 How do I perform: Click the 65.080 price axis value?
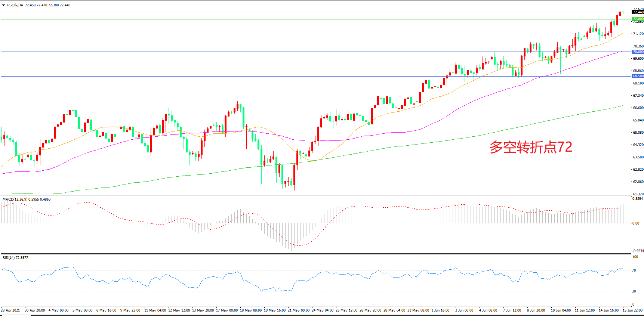pyautogui.click(x=638, y=133)
